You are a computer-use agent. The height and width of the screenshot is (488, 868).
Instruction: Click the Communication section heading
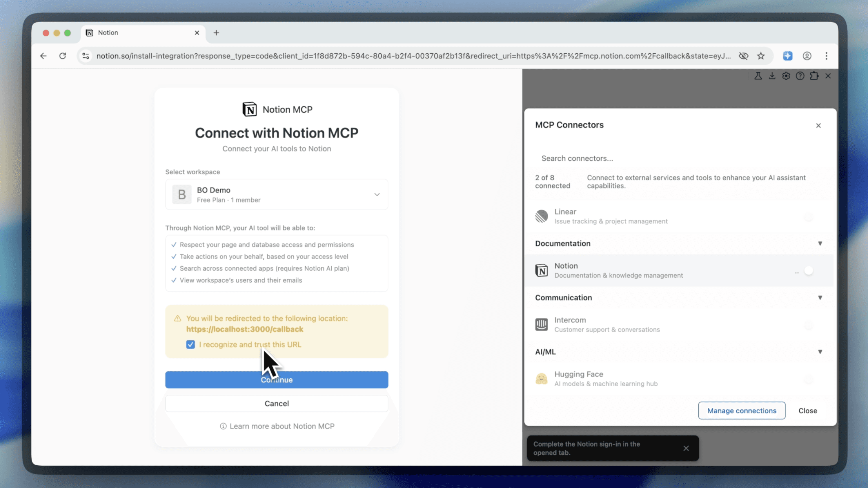pos(563,297)
